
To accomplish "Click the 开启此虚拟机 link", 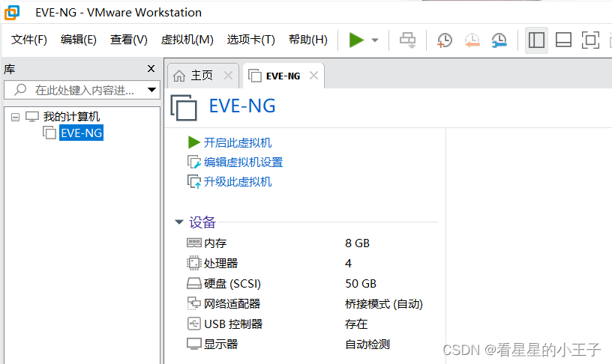I will (237, 142).
